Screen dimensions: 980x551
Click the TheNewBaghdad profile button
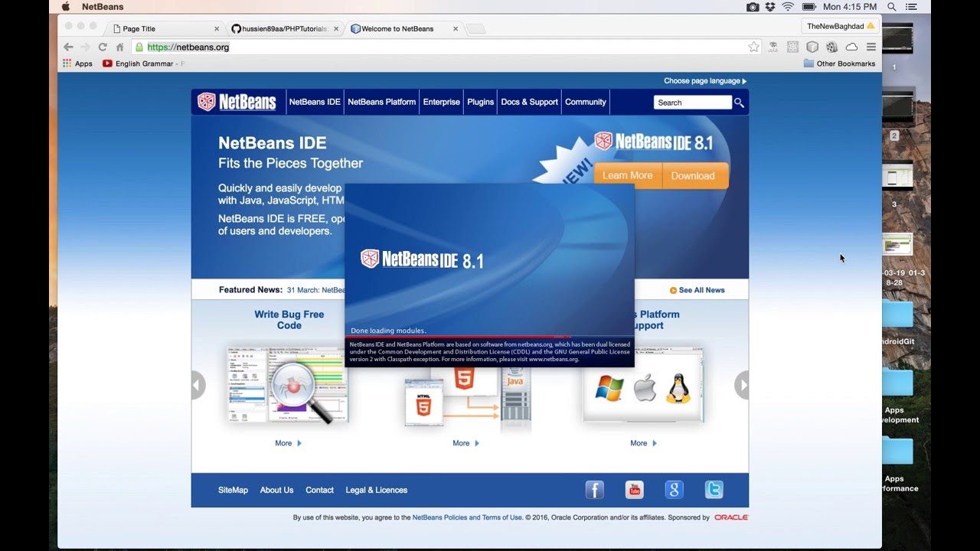pos(840,26)
